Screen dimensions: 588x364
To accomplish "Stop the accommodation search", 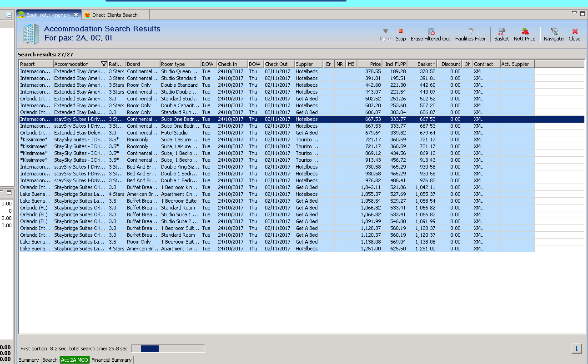I will tap(401, 35).
